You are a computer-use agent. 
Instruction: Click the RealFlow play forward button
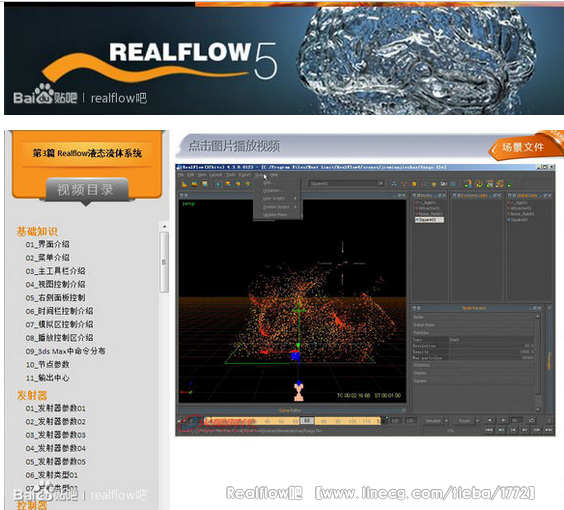tap(504, 420)
